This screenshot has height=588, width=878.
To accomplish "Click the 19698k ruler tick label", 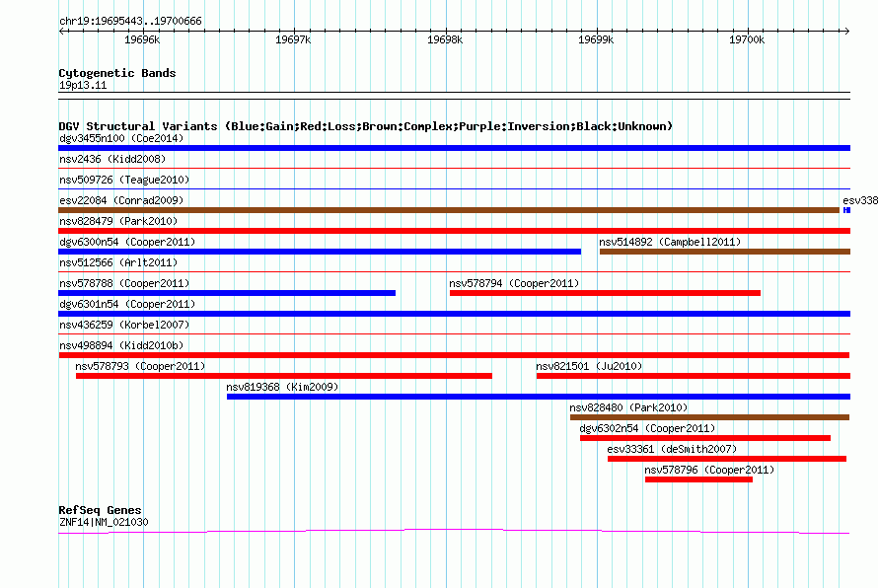I will (x=445, y=39).
